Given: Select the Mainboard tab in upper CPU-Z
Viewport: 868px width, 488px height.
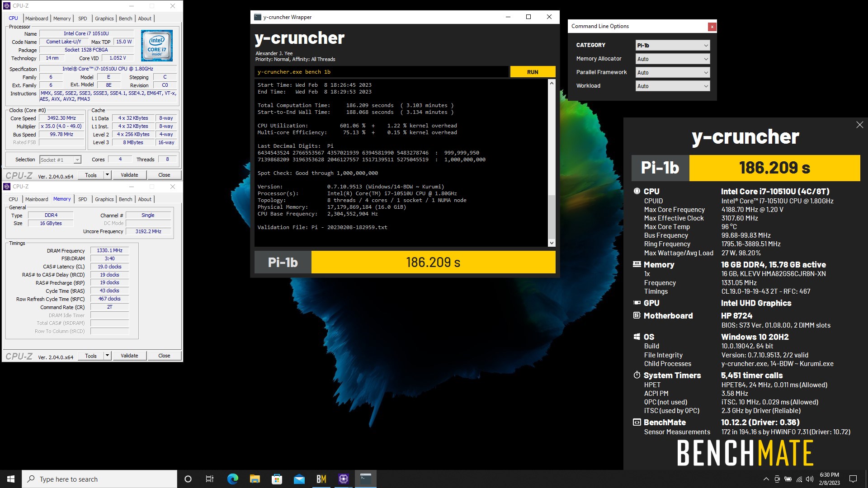Looking at the screenshot, I should coord(37,19).
